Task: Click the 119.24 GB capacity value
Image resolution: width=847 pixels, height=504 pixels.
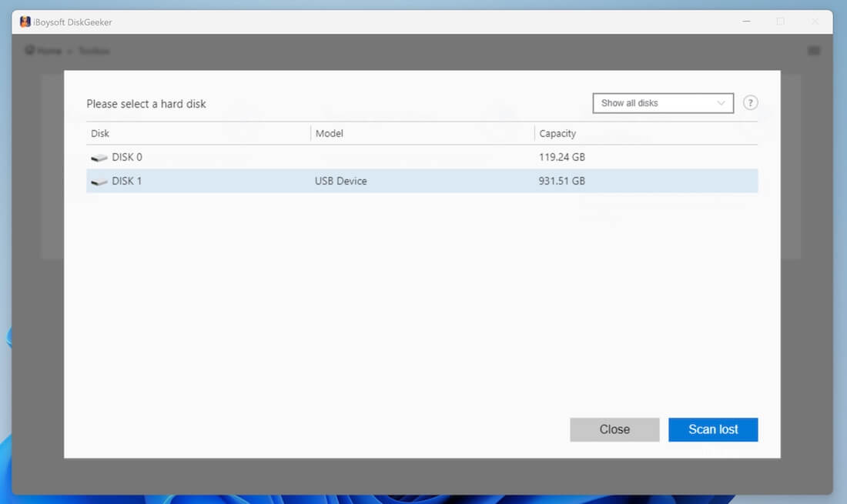Action: [562, 157]
